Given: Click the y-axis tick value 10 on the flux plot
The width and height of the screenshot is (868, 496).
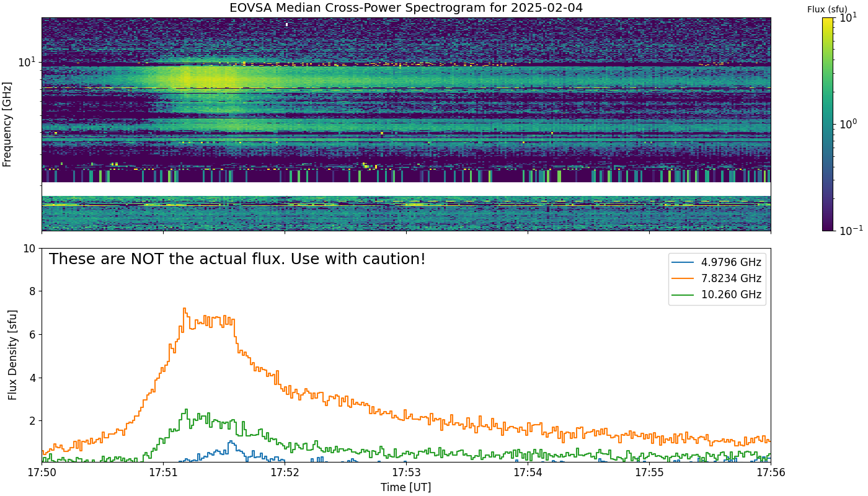Looking at the screenshot, I should point(29,249).
